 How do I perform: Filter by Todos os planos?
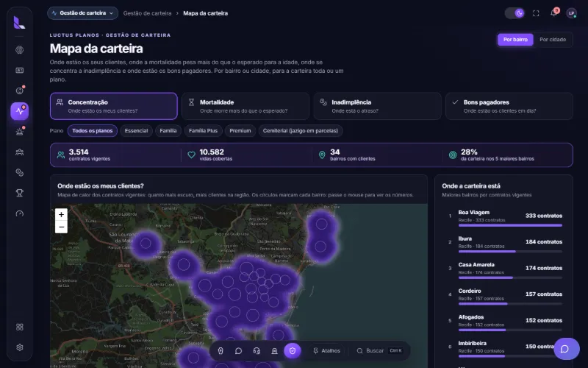(93, 131)
